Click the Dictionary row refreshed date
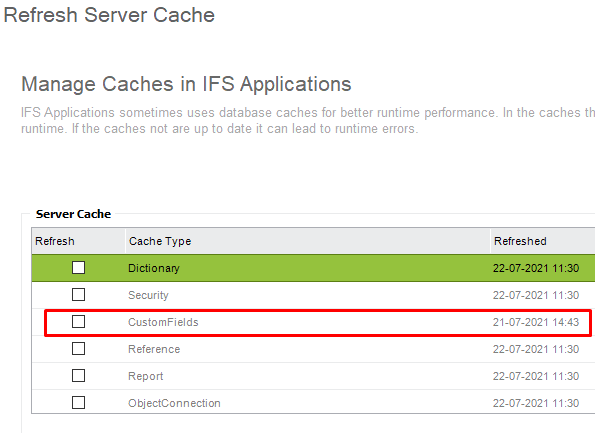The image size is (595, 433). click(x=536, y=268)
